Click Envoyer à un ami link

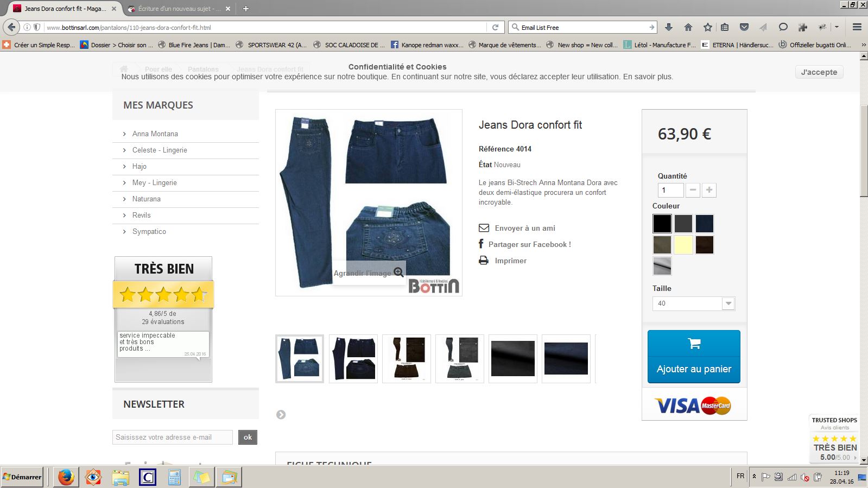(x=525, y=228)
